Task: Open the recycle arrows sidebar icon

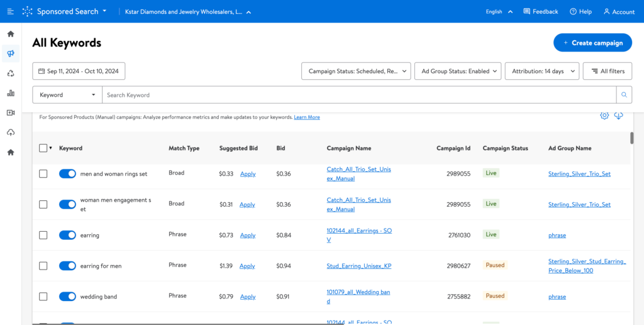Action: [11, 73]
